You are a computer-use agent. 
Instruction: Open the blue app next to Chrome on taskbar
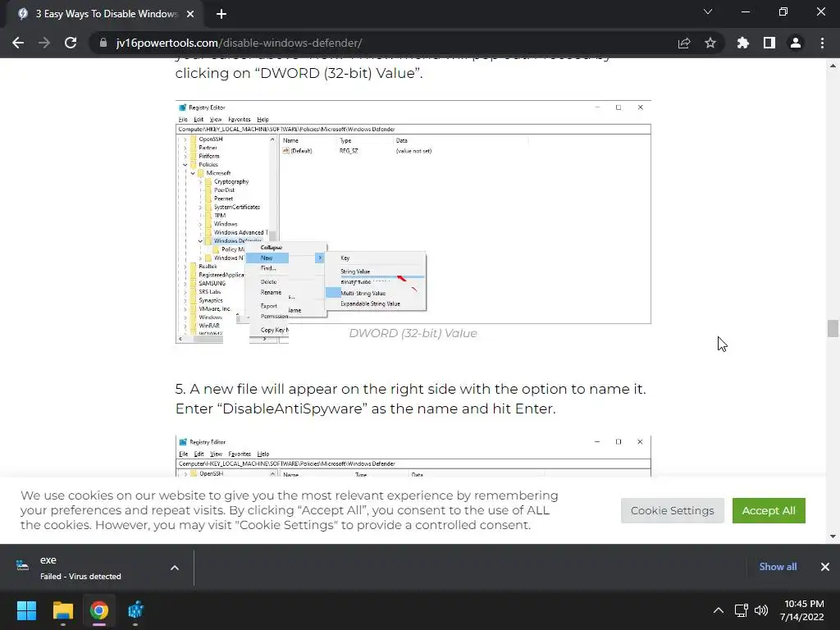point(135,610)
